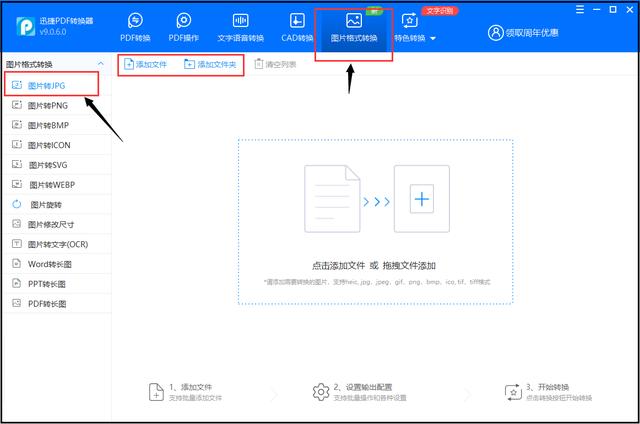Open the hamburger menu icon
The image size is (640, 424).
point(580,9)
